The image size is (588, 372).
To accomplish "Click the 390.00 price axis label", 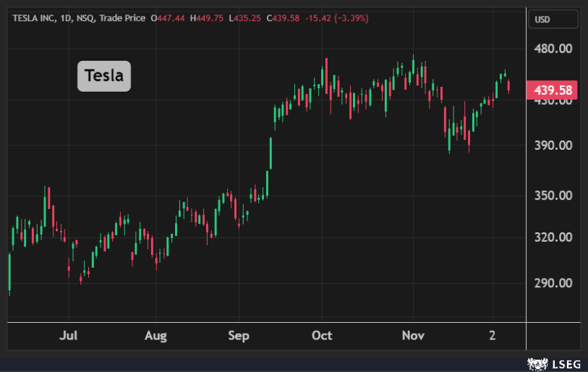I will 553,145.
